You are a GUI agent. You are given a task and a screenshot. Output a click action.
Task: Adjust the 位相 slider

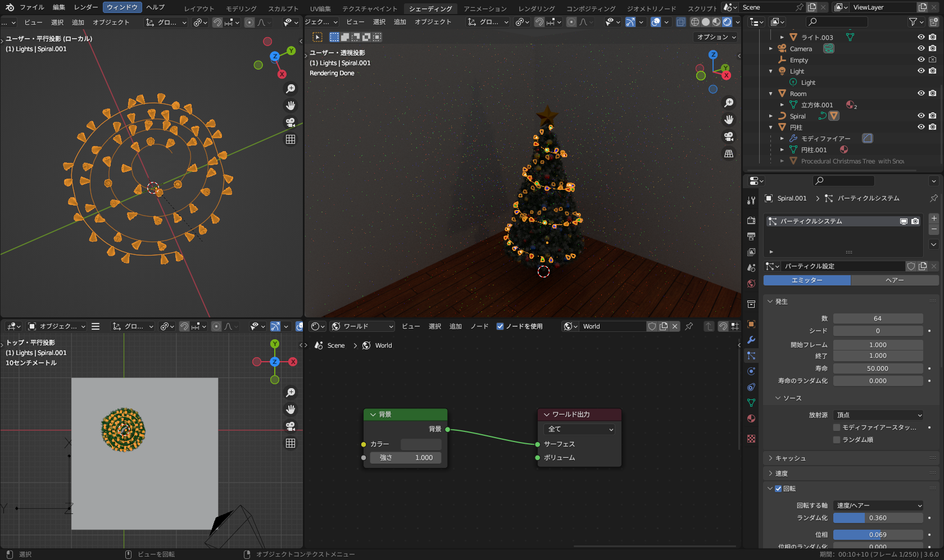click(878, 535)
